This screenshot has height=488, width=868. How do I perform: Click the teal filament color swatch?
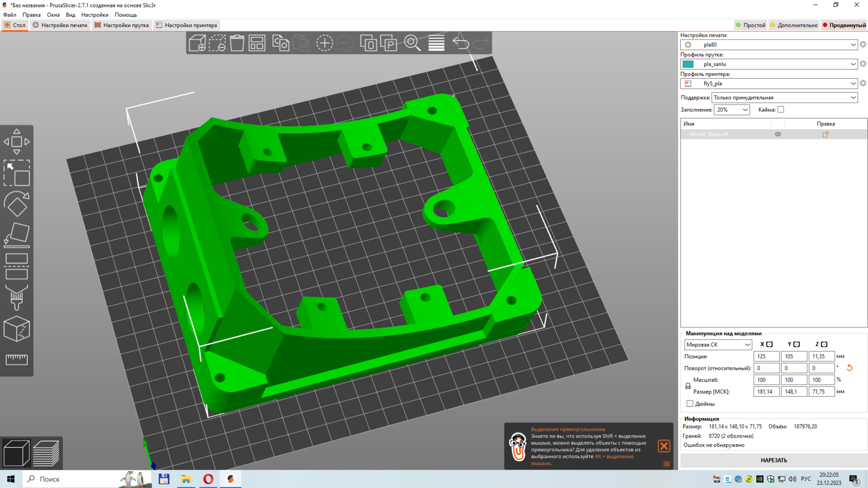688,64
